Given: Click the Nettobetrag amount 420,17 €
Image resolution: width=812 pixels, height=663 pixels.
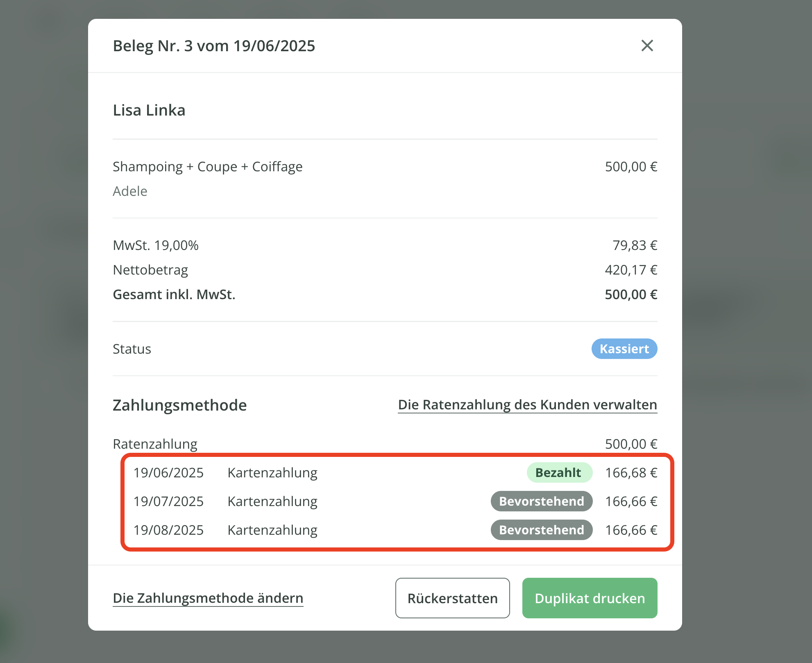Looking at the screenshot, I should pos(631,270).
